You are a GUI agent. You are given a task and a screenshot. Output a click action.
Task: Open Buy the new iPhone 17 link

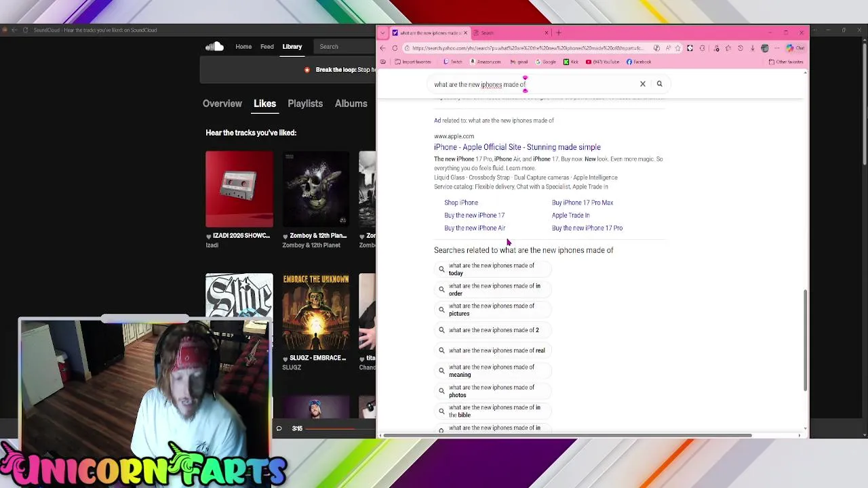475,216
